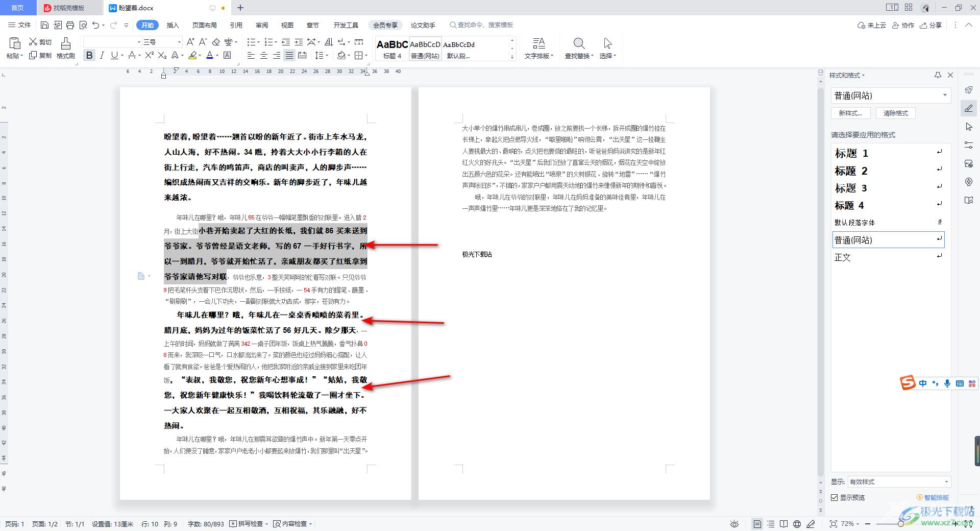Center-align the paragraph
This screenshot has width=980, height=531.
tap(264, 55)
